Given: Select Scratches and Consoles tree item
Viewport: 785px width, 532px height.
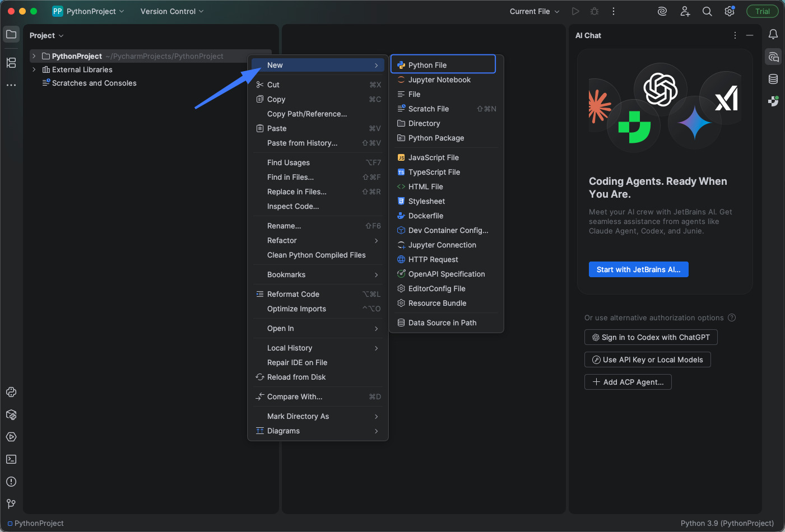Looking at the screenshot, I should 94,83.
